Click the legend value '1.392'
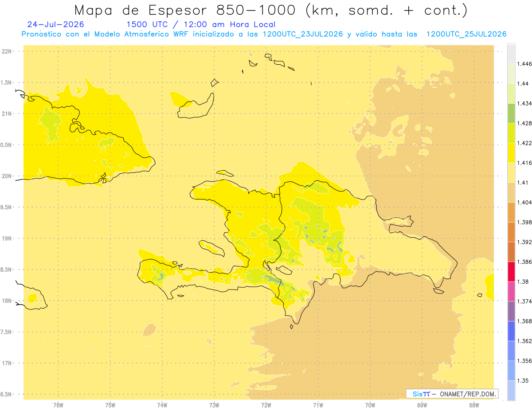532x411 pixels. point(524,242)
